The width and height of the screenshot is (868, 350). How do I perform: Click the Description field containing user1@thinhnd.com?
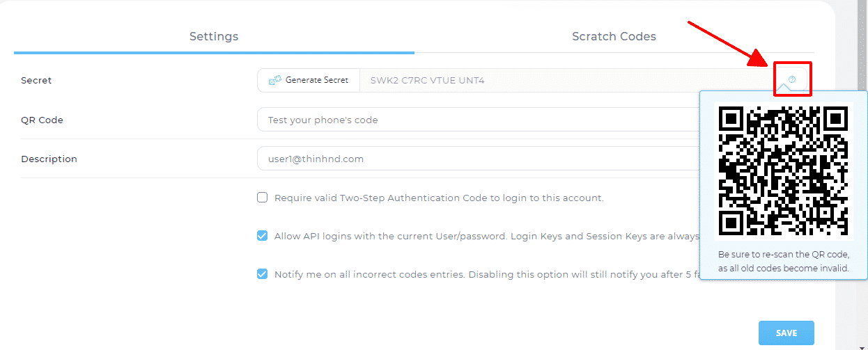tap(474, 159)
